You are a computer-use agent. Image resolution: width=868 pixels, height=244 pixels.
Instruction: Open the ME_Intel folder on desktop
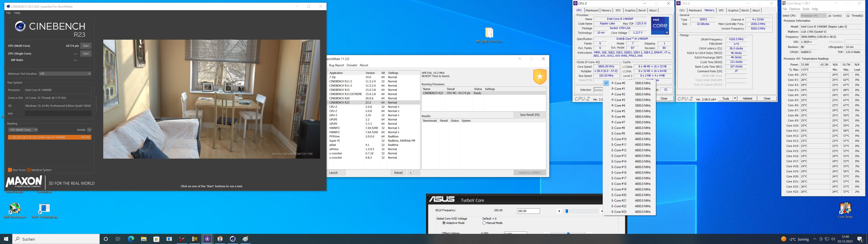tap(489, 35)
